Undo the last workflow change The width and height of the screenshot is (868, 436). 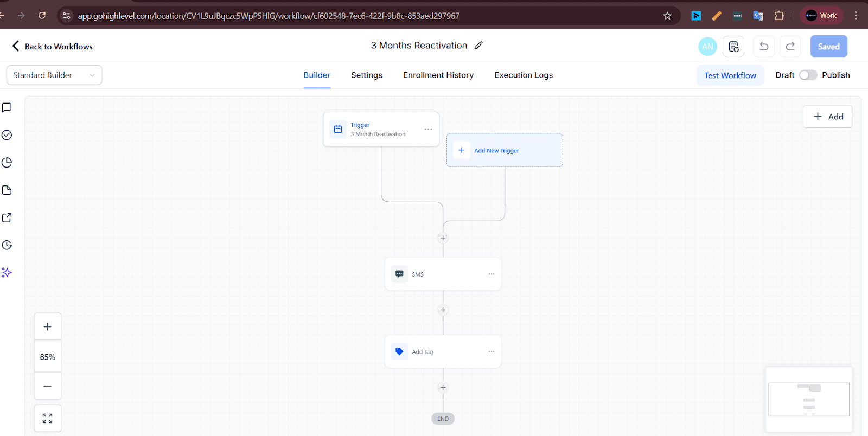click(x=764, y=47)
